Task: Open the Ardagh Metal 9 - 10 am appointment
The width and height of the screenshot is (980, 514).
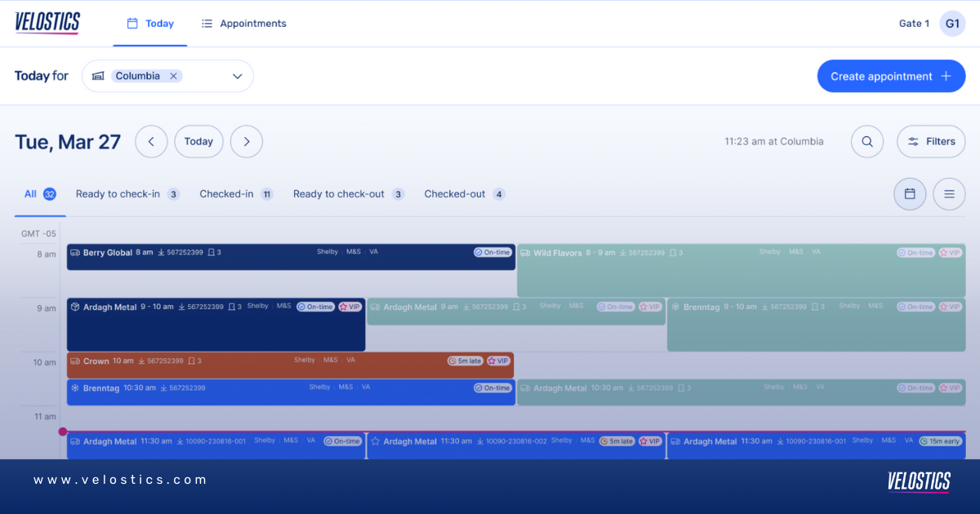Action: click(216, 324)
